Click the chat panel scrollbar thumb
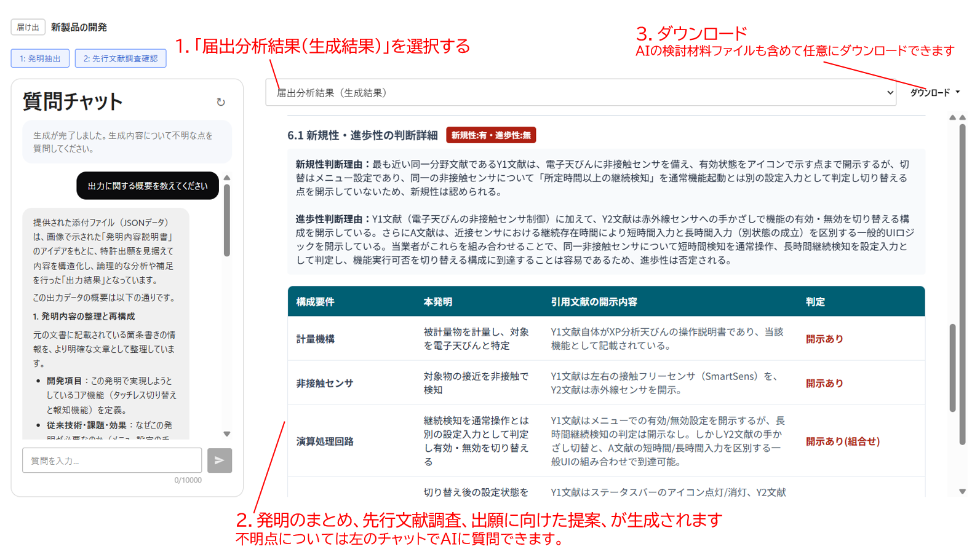Image resolution: width=980 pixels, height=549 pixels. [x=227, y=220]
